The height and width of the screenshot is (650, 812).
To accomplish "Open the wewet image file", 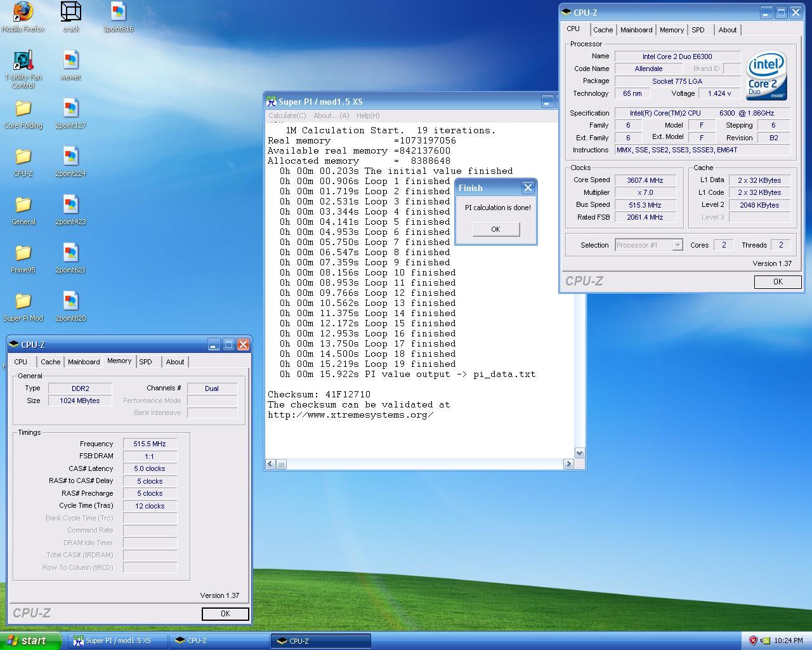I will [x=71, y=65].
